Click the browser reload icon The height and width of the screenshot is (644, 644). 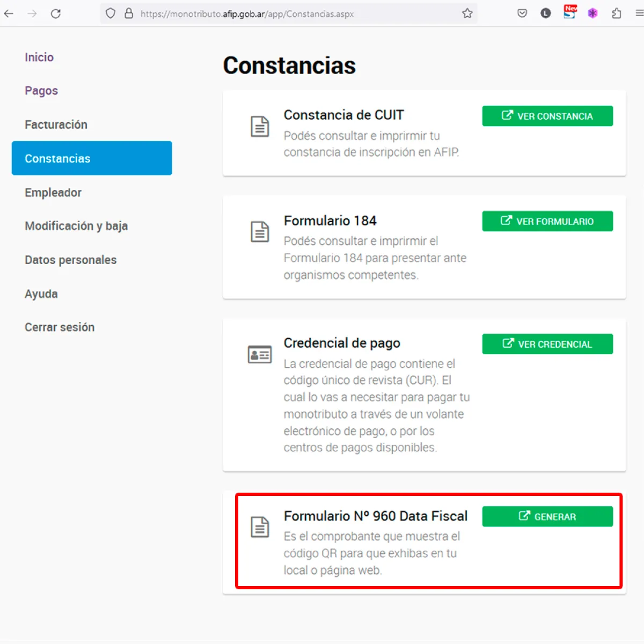click(56, 13)
